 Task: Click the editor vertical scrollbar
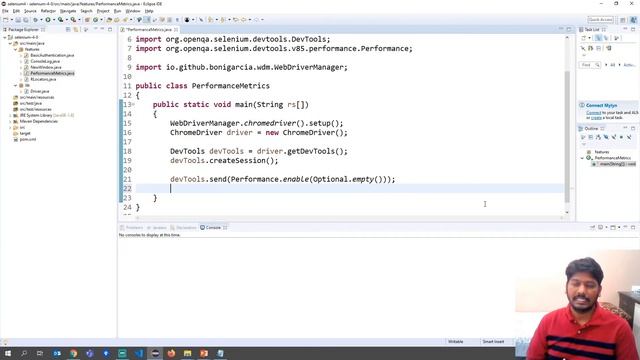[x=567, y=137]
